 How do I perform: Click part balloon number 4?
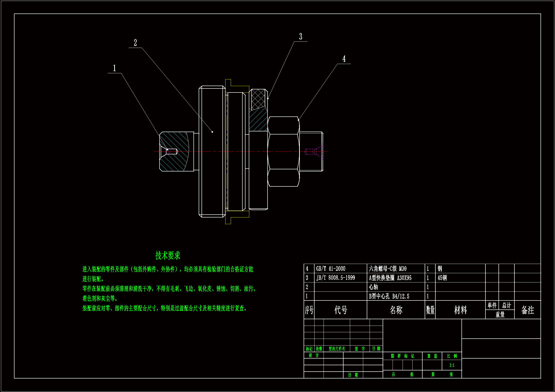coord(344,59)
